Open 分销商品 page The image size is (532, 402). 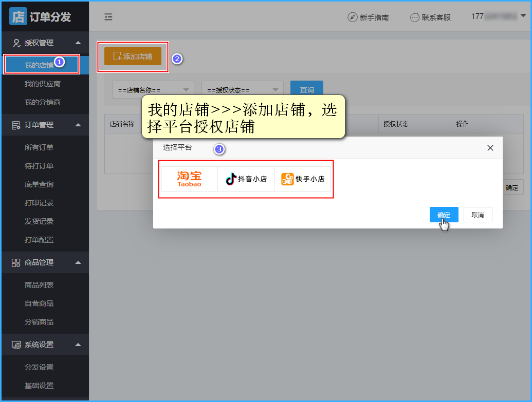click(39, 322)
